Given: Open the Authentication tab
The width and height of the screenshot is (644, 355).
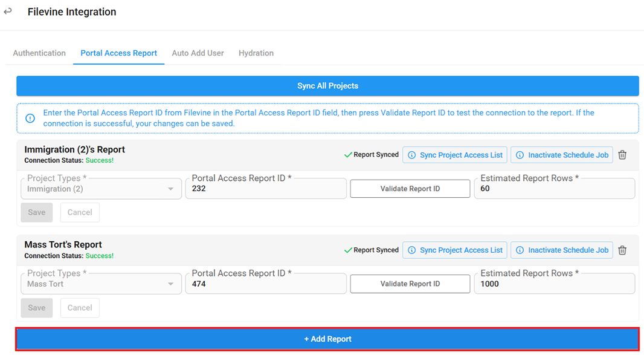Looking at the screenshot, I should pyautogui.click(x=39, y=53).
